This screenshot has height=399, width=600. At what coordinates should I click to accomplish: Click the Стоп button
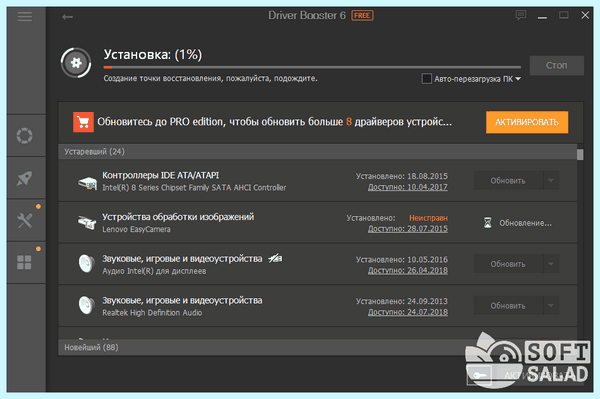pyautogui.click(x=557, y=65)
